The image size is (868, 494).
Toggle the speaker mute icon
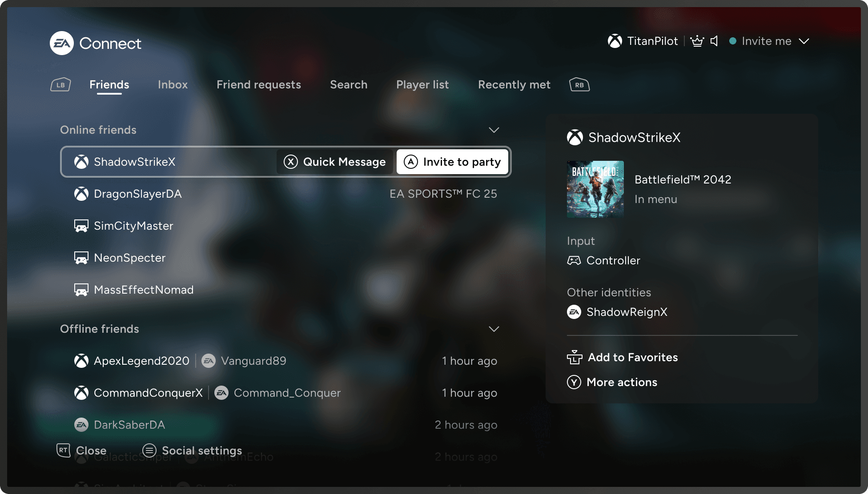click(x=714, y=41)
